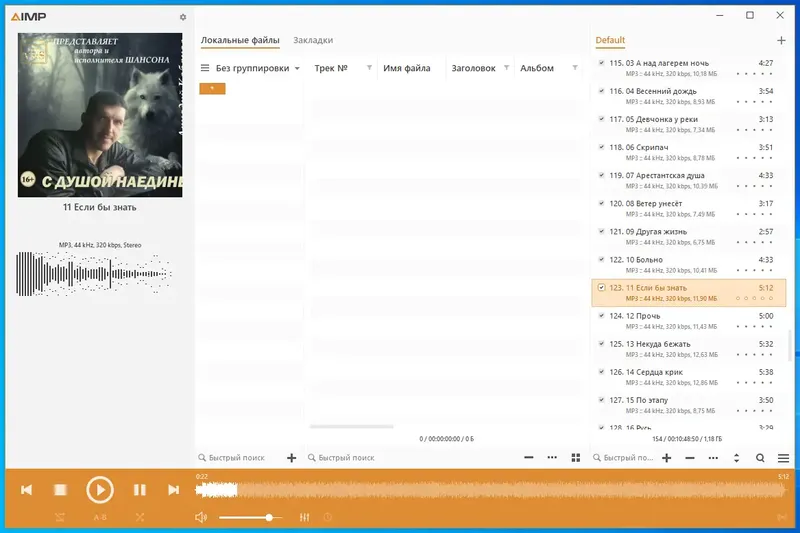Open the equalizer sliders icon
This screenshot has width=800, height=533.
coord(305,517)
